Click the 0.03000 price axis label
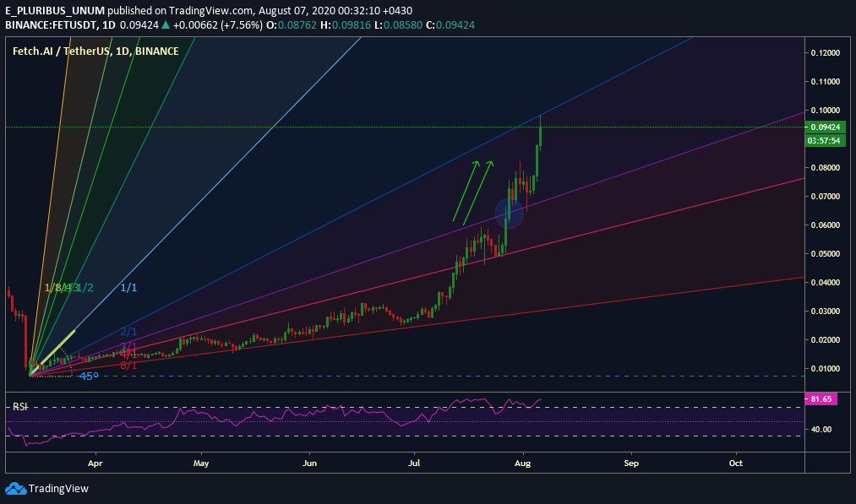Screen dimensions: 856x504 826,312
